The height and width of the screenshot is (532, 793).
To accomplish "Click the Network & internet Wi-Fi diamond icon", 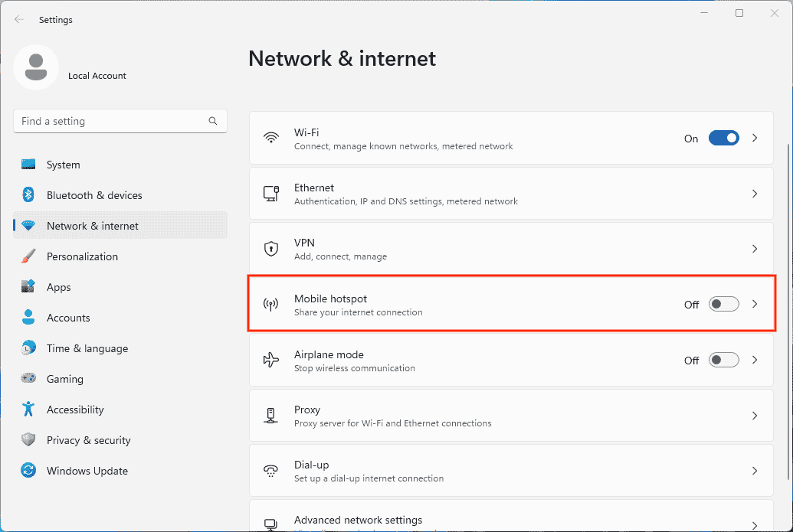I will click(x=28, y=225).
